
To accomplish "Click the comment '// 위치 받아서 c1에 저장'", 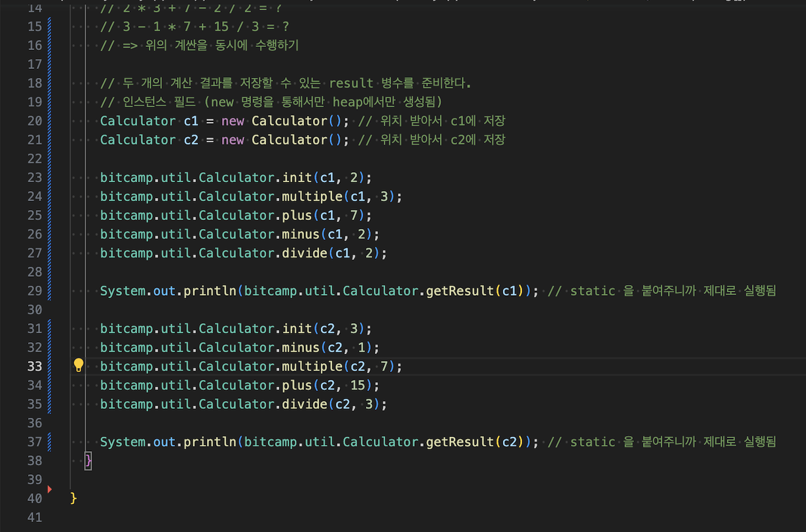I will point(432,121).
